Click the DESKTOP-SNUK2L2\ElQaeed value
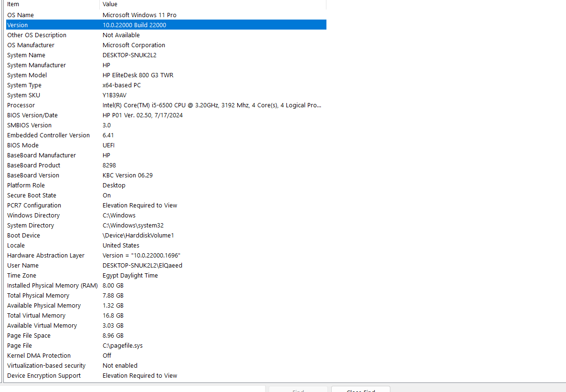 [142, 266]
